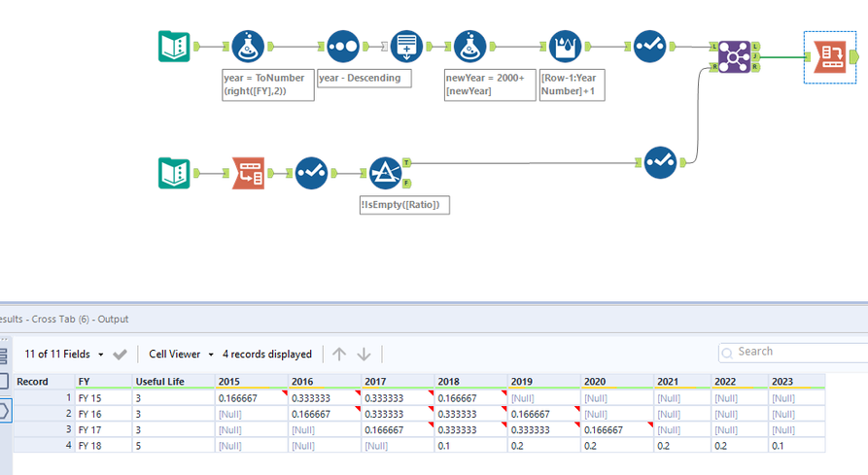
Task: Select the top row Select tool checkmark icon
Action: pyautogui.click(x=649, y=47)
